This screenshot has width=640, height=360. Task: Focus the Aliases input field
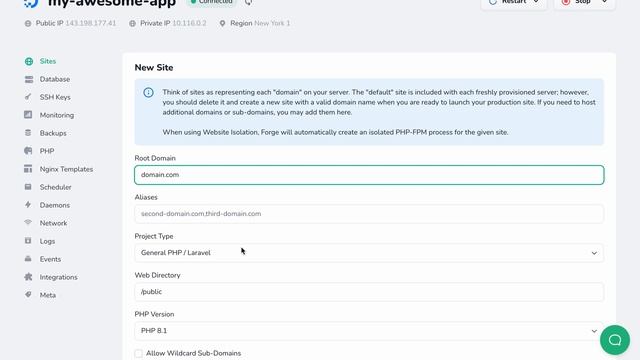click(369, 213)
